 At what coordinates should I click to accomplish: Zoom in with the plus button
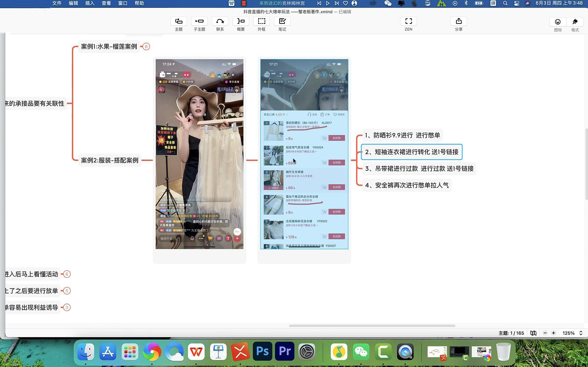tap(554, 333)
